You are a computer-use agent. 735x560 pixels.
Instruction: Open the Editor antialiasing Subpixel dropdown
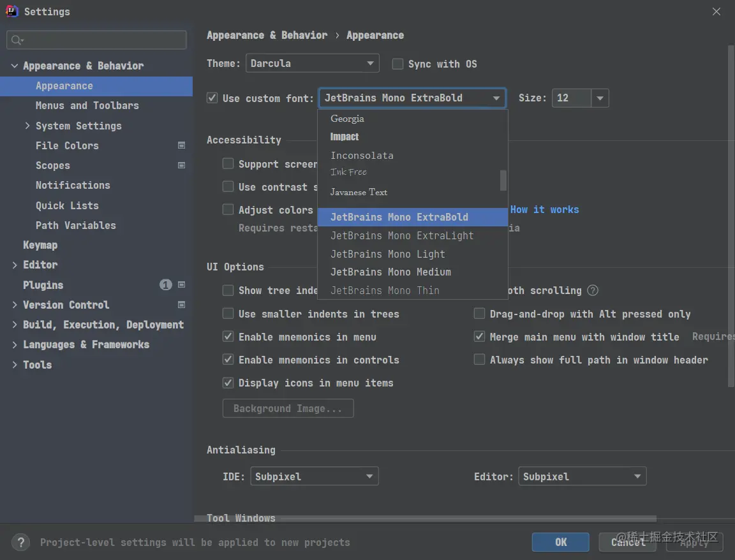point(582,476)
